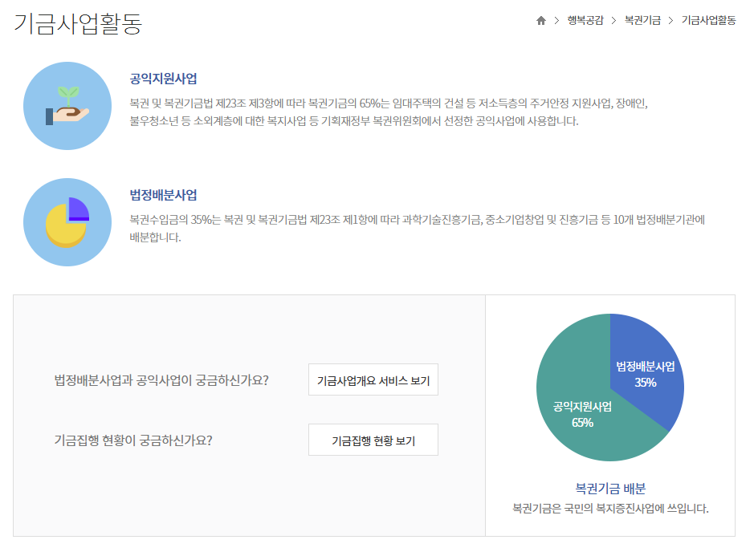Image resolution: width=754 pixels, height=560 pixels.
Task: Click the hand holding plant icon
Action: point(67,105)
